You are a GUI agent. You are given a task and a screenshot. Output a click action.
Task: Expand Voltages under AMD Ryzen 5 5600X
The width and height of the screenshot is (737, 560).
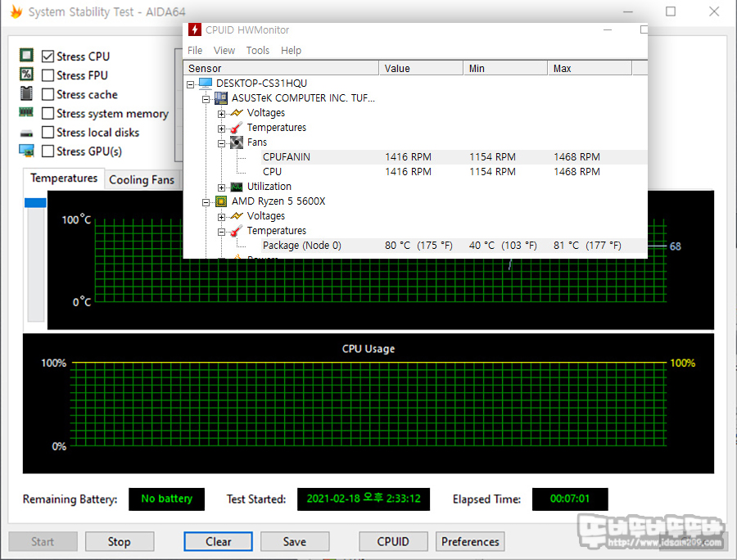point(221,218)
